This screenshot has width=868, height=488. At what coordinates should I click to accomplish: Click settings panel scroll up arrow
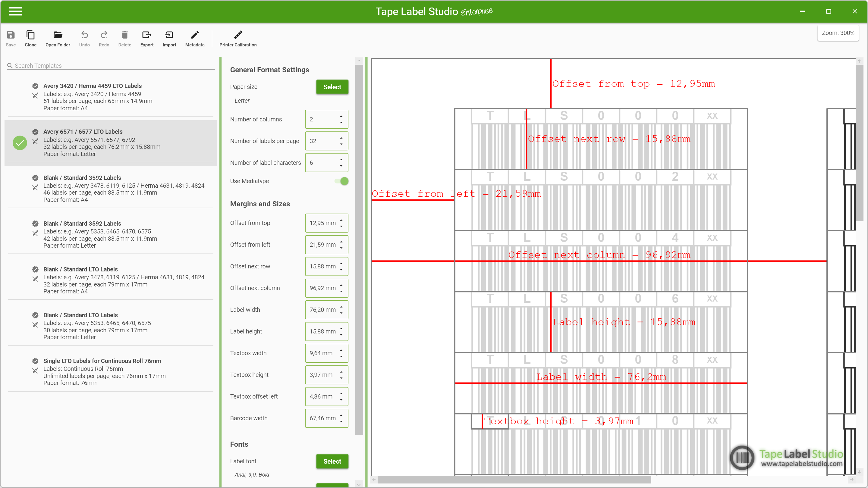(x=359, y=61)
